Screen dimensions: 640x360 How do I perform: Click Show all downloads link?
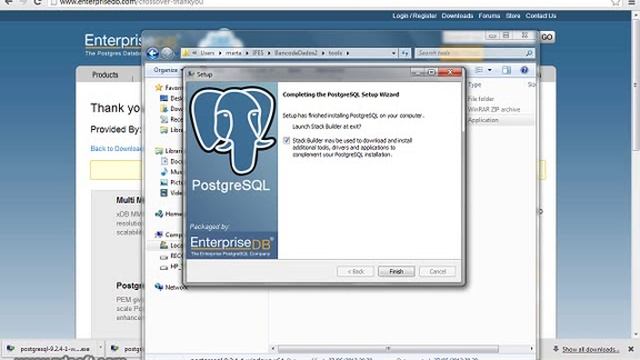tap(590, 349)
